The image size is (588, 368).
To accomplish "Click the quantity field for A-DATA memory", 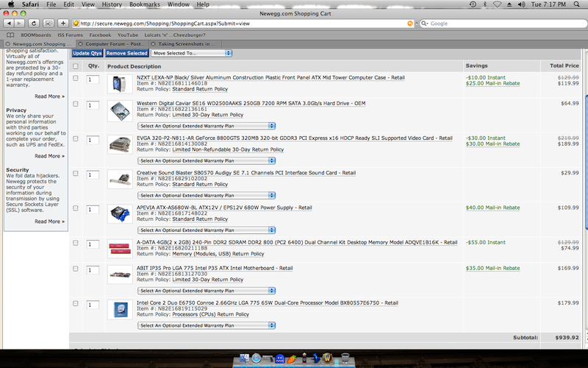I will click(x=93, y=244).
